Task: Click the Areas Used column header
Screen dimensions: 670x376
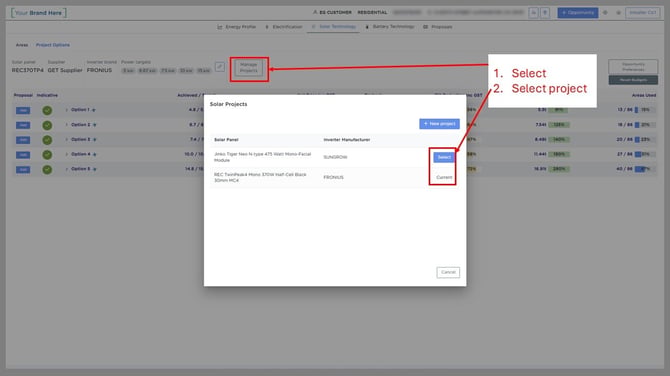Action: 644,95
